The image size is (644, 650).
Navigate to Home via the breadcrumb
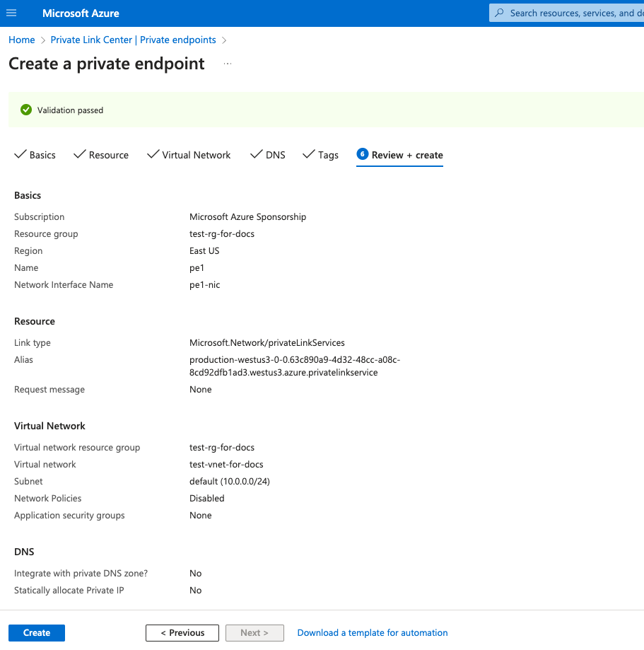[21, 40]
